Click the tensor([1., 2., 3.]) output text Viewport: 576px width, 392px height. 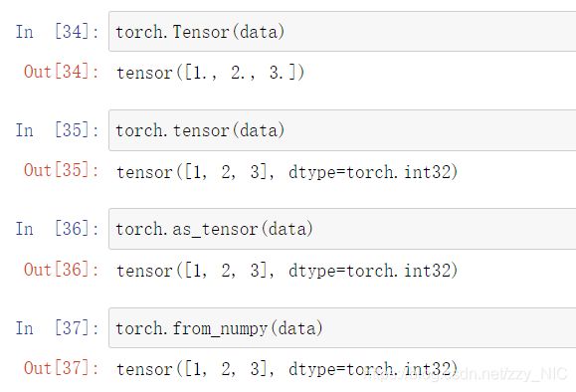coord(210,73)
